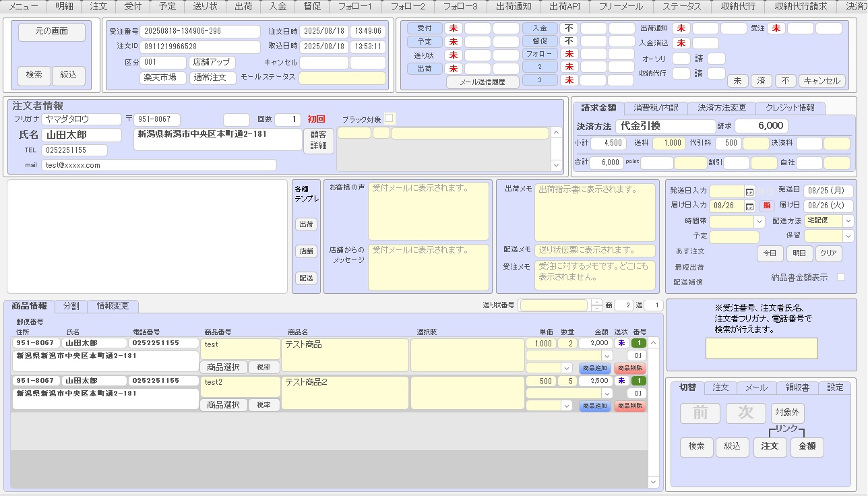Enable the 納品書金額表示 checkbox
This screenshot has height=496, width=868.
841,277
